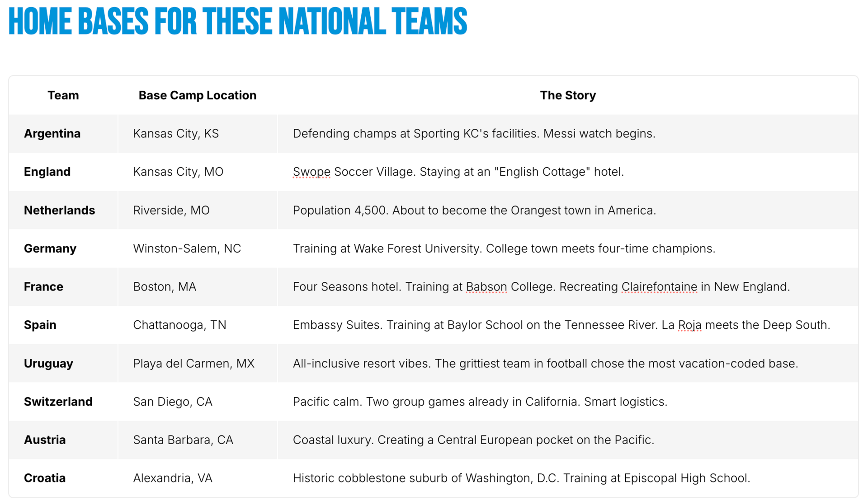Select the Team column header

click(63, 95)
